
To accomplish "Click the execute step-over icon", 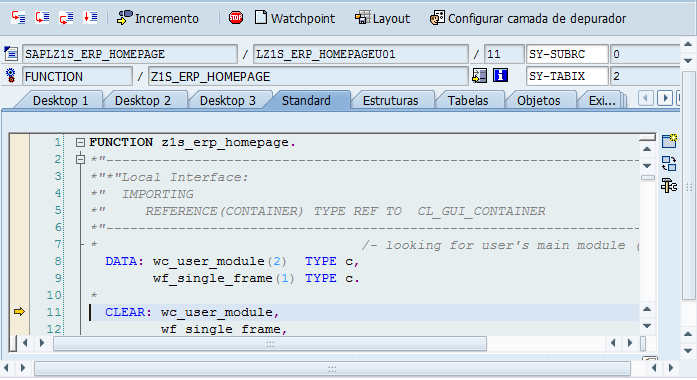I will pyautogui.click(x=42, y=18).
